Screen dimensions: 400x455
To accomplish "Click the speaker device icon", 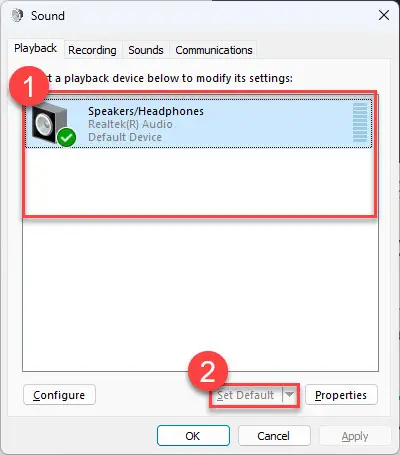I will tap(50, 123).
